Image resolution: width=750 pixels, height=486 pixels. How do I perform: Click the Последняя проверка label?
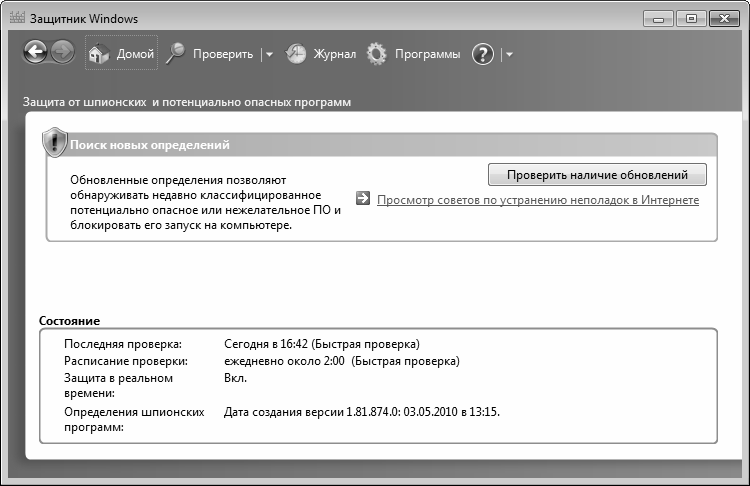123,344
